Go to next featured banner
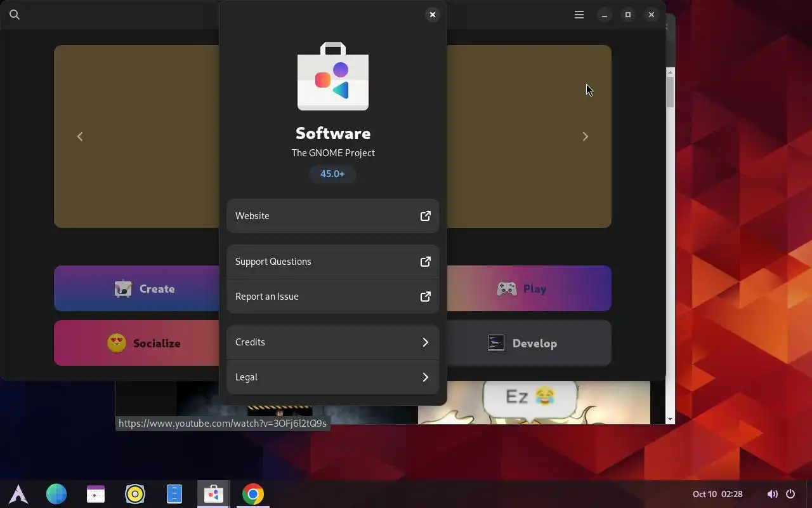The height and width of the screenshot is (508, 812). [x=586, y=137]
